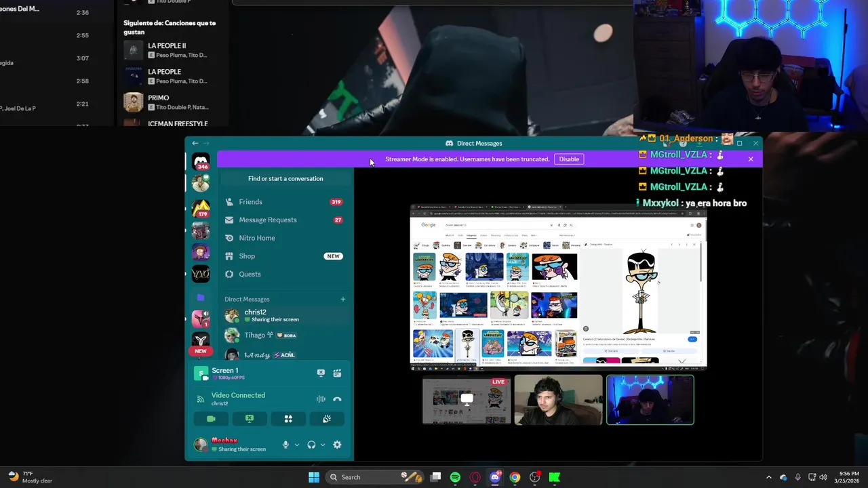Open Spotify from the taskbar
868x488 pixels.
(x=455, y=477)
